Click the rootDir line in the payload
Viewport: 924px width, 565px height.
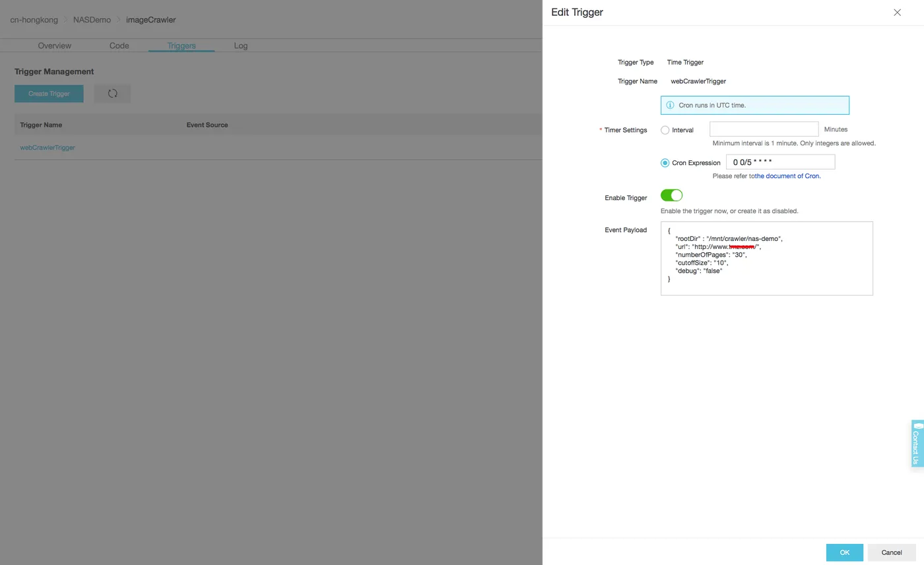(729, 239)
